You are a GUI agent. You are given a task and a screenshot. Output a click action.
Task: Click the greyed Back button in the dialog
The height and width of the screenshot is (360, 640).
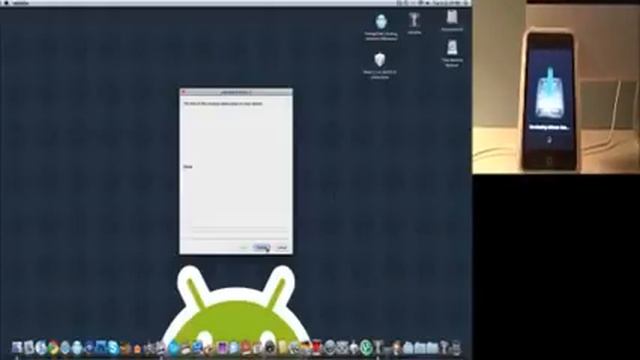(x=244, y=247)
